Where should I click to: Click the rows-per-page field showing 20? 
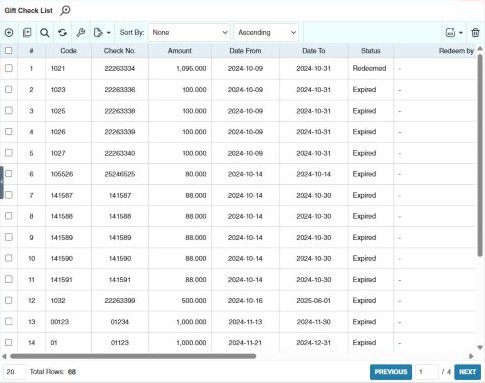tap(14, 372)
